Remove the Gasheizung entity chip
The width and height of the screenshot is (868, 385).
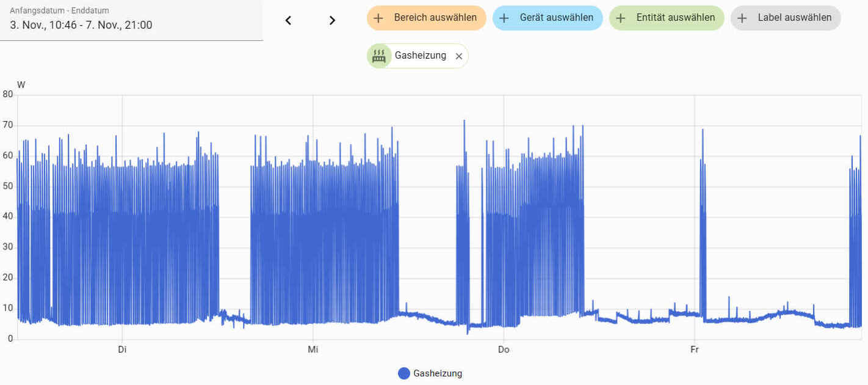tap(459, 56)
